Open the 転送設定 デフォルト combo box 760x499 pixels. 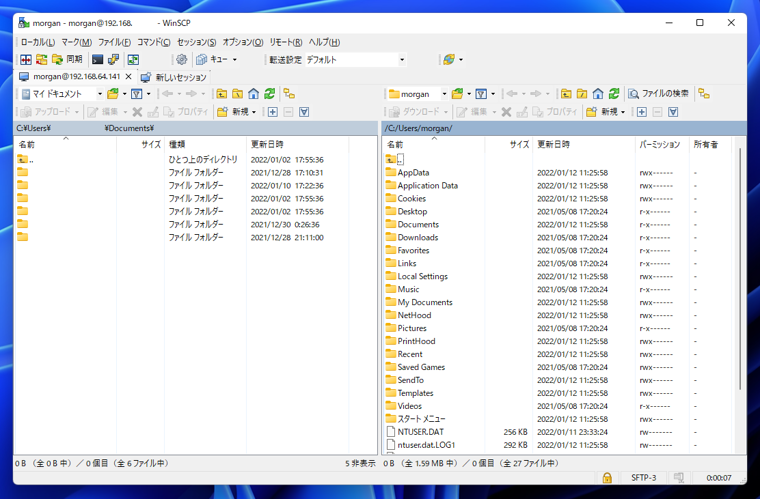[356, 60]
